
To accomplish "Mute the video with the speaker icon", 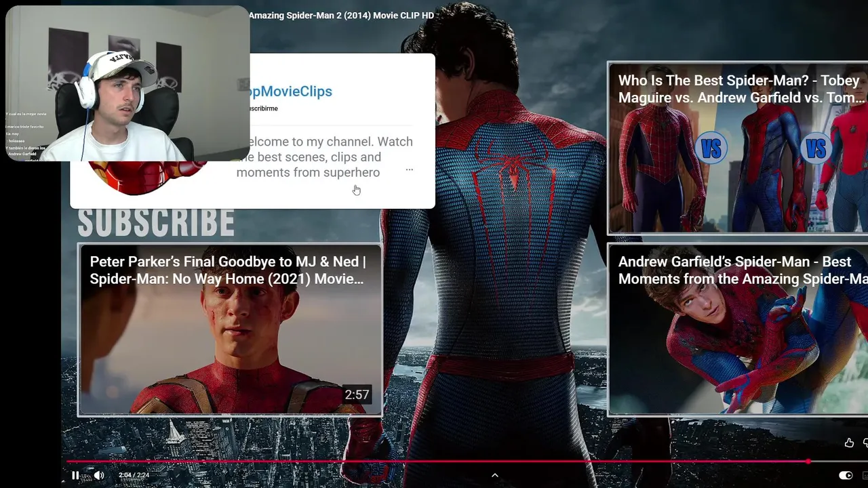I will click(x=99, y=475).
